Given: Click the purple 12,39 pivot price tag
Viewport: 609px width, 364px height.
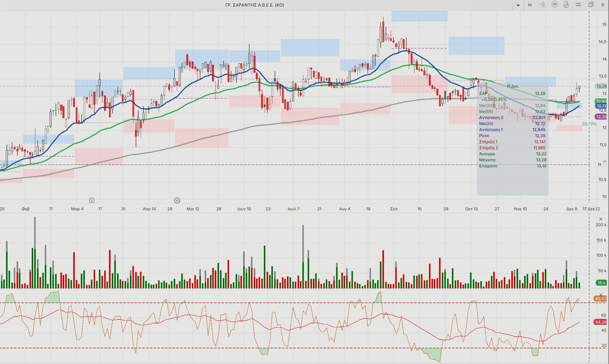Looking at the screenshot, I should point(601,117).
